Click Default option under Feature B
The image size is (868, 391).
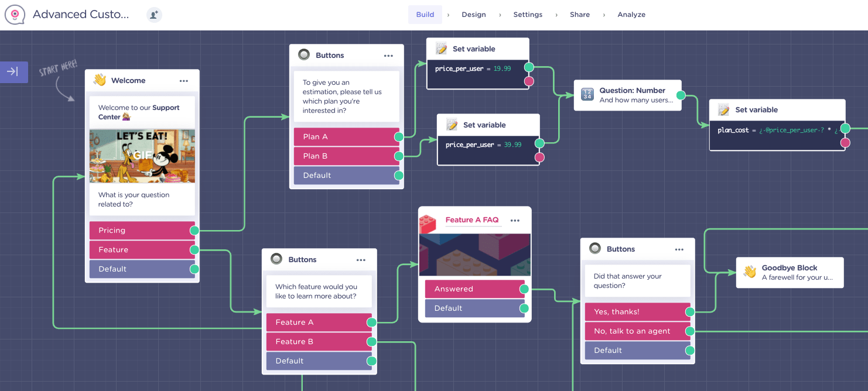coord(319,361)
